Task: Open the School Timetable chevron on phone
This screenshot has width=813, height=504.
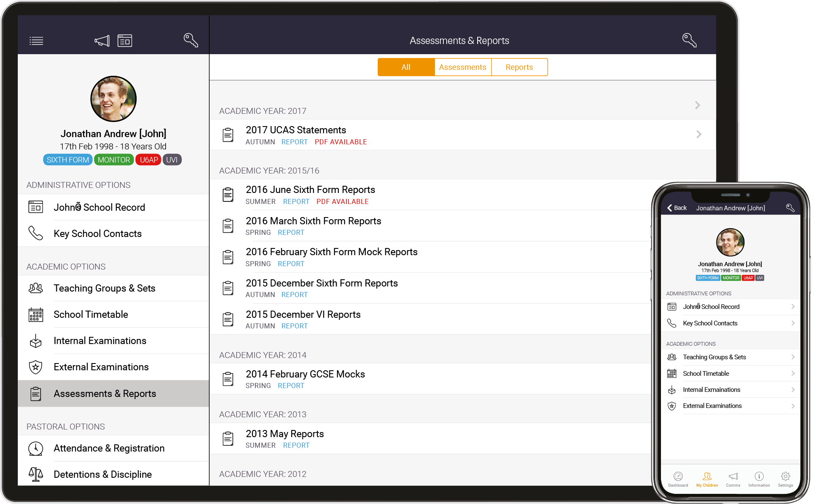Action: pos(793,373)
